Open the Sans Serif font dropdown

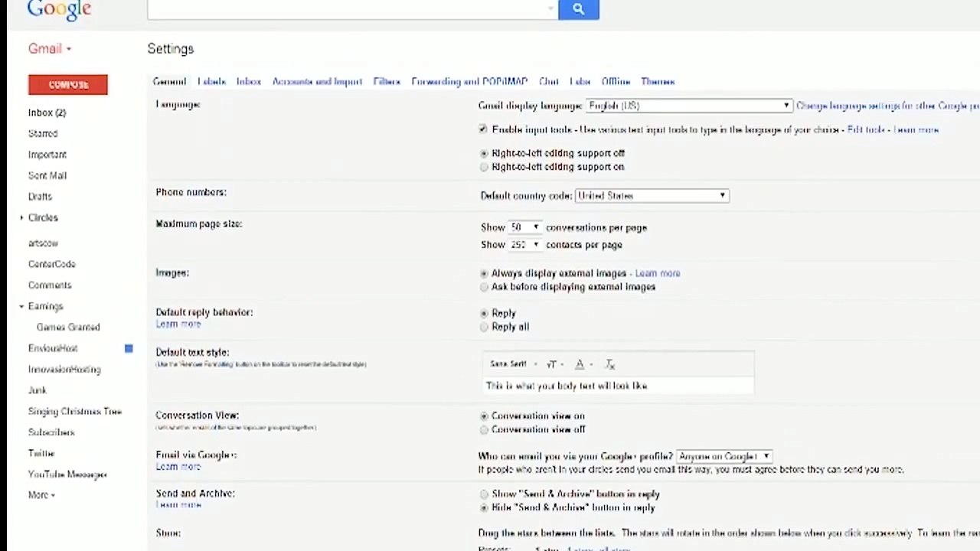click(x=513, y=364)
